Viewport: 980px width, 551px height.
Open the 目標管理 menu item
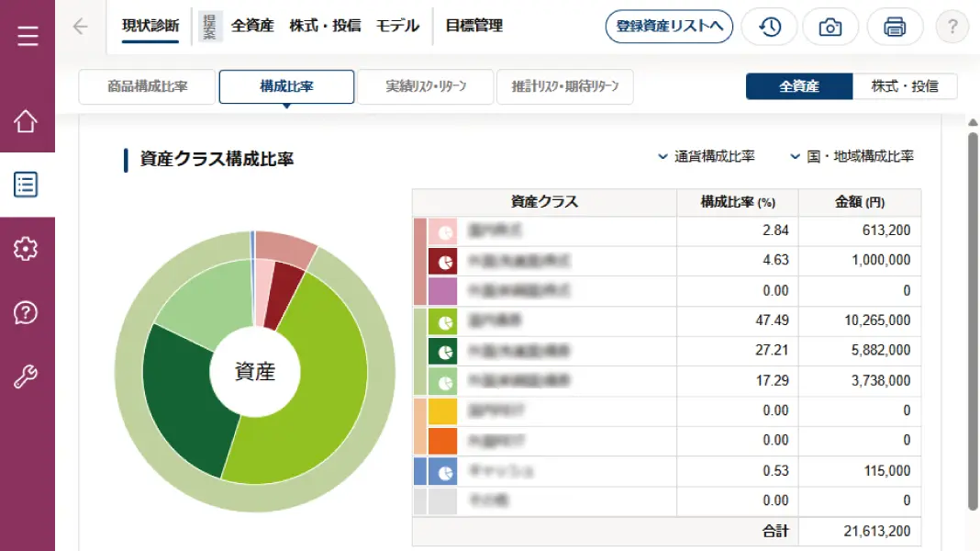point(473,26)
